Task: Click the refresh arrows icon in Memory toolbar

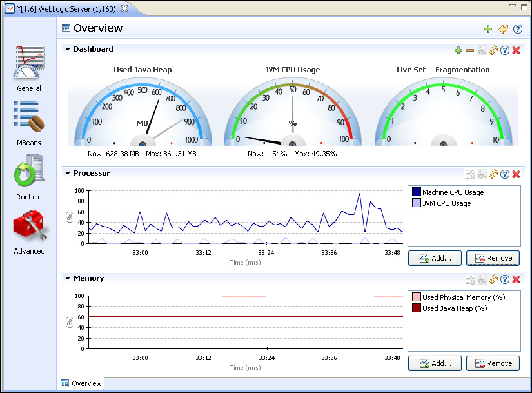Action: (x=493, y=279)
